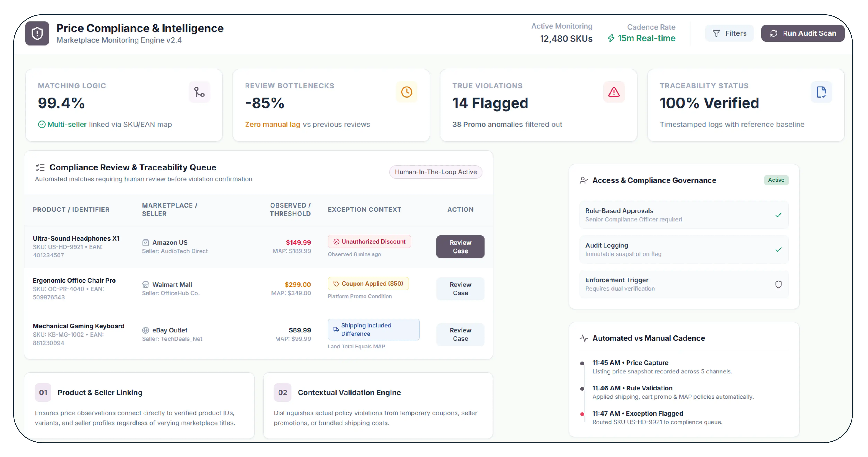Click the 100% Verified value

click(x=709, y=103)
